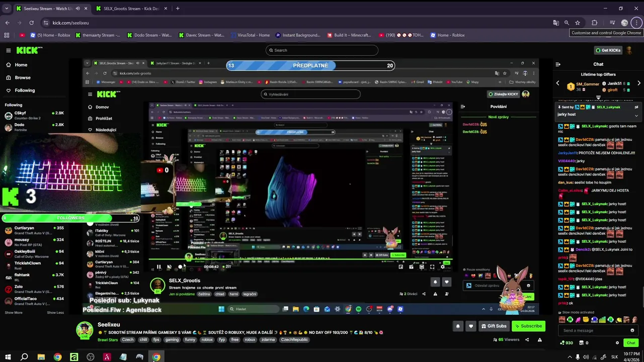Go back in browser history

click(7, 23)
